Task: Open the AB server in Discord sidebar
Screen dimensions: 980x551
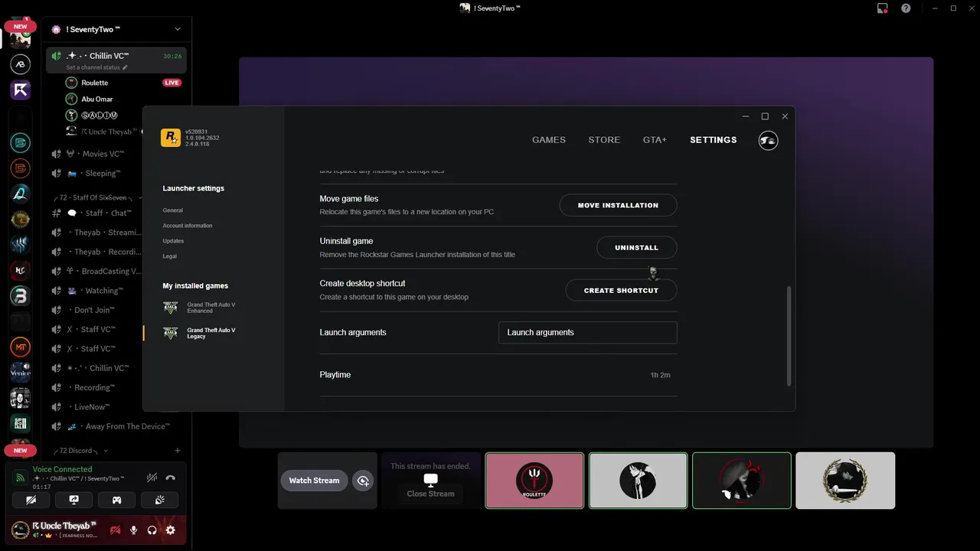Action: [21, 64]
